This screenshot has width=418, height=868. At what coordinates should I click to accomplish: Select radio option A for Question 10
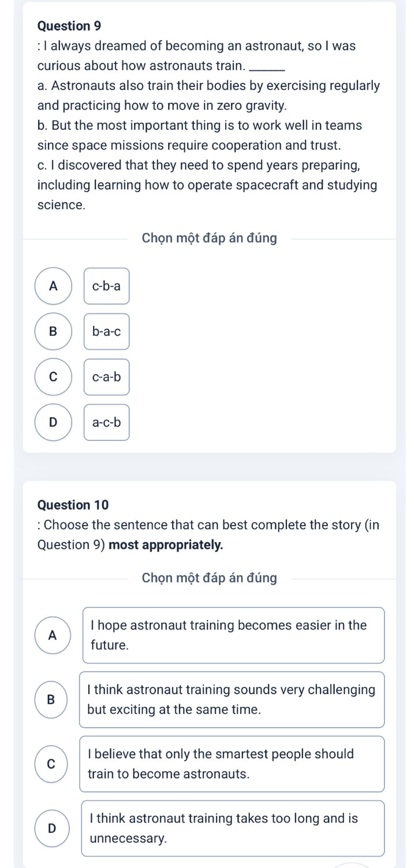point(53,635)
